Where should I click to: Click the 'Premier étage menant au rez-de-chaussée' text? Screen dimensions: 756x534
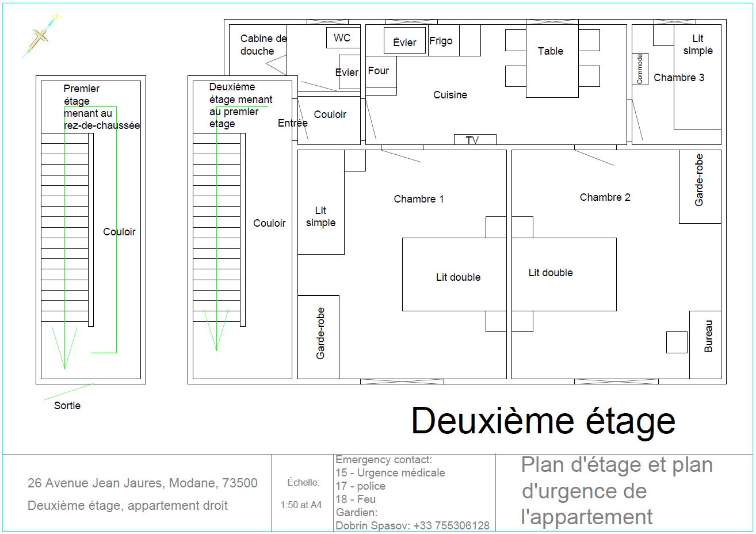[101, 107]
